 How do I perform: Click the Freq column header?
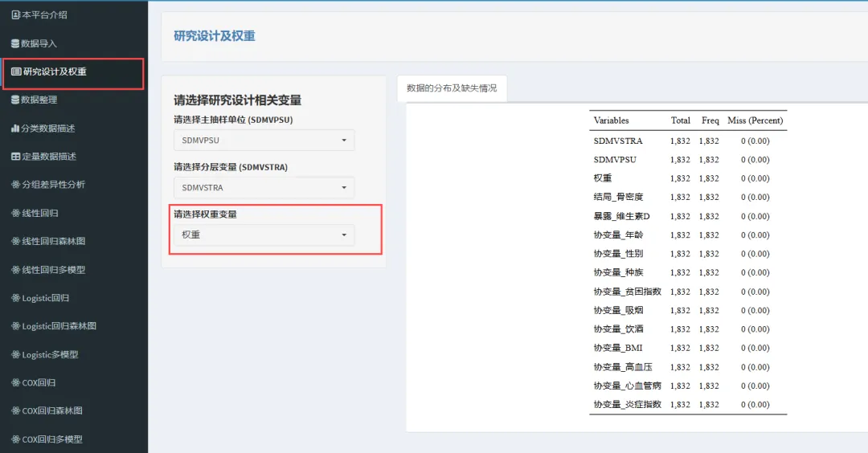710,120
